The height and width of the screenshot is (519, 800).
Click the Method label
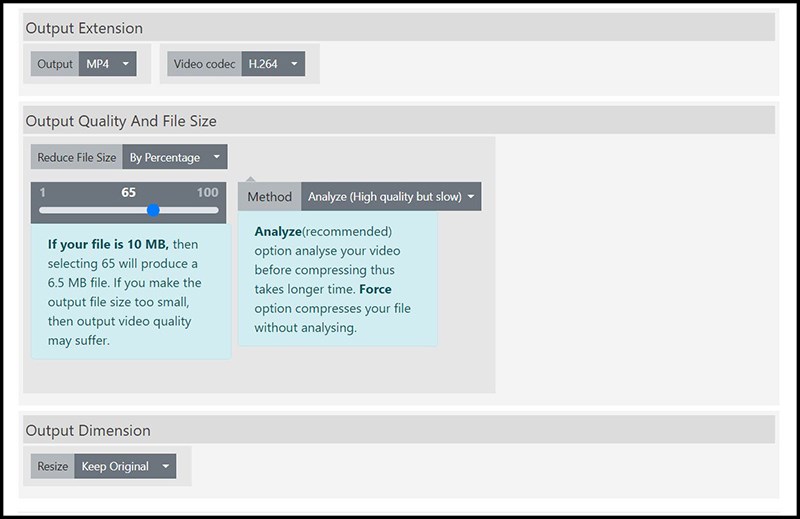[269, 197]
